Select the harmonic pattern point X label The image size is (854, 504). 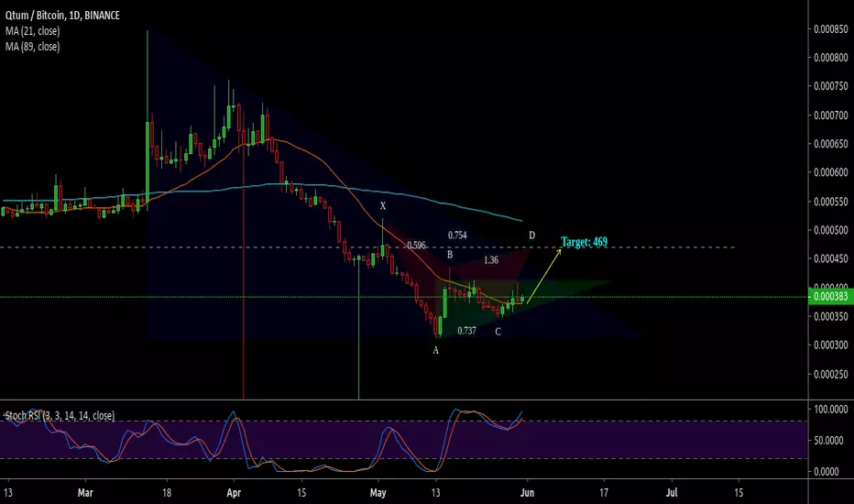pyautogui.click(x=383, y=206)
